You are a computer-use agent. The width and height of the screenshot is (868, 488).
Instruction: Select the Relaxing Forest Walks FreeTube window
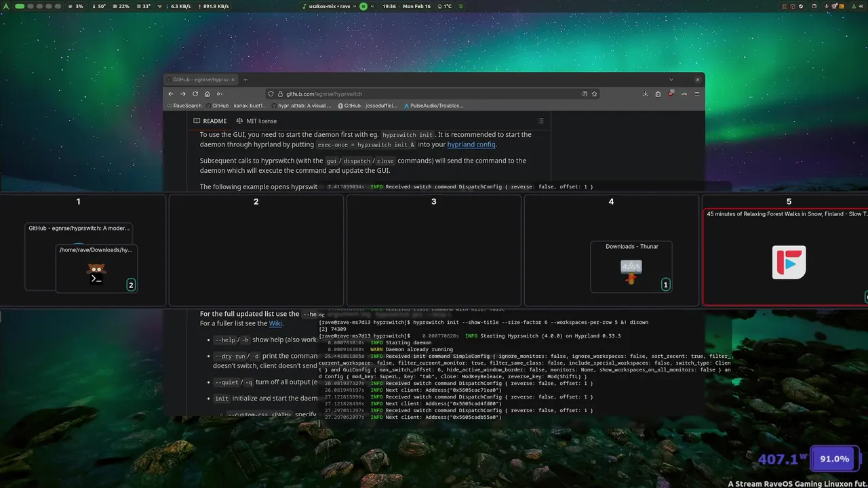[787, 257]
